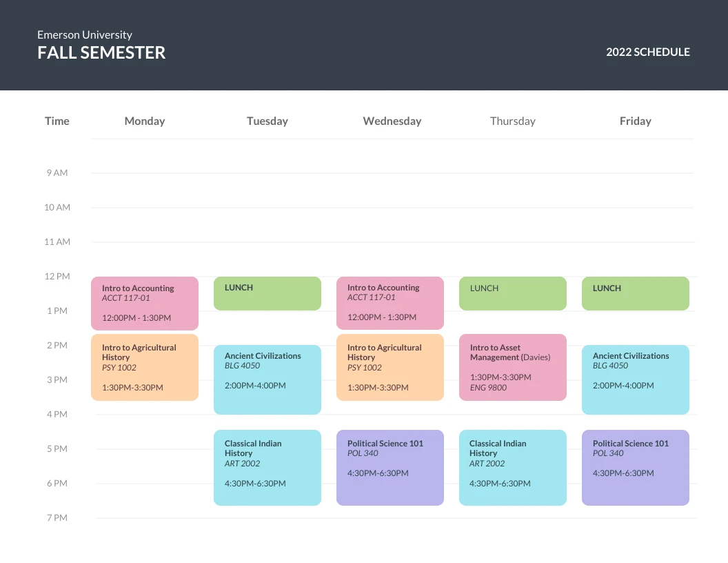Click the 2022 SCHEDULE header text
This screenshot has height=563, width=728.
647,52
